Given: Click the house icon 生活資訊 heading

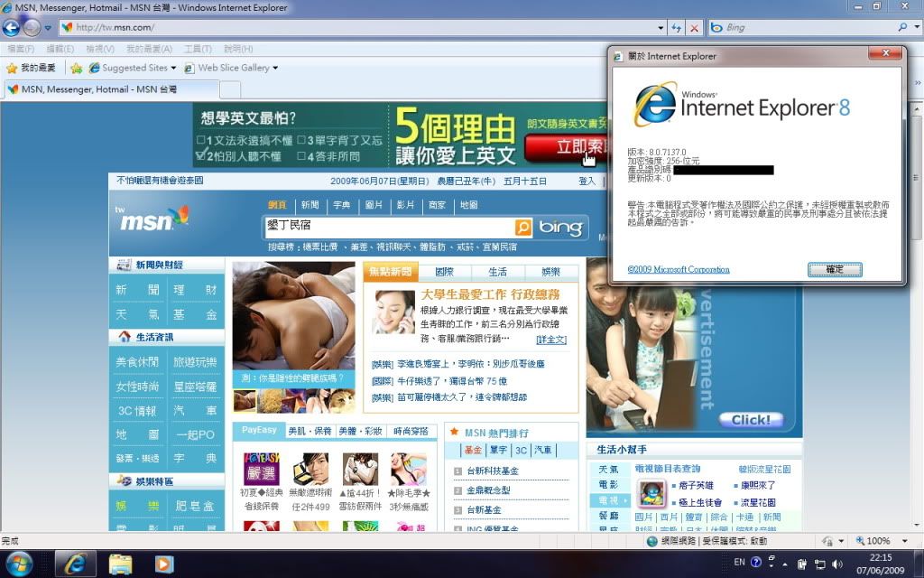Looking at the screenshot, I should click(125, 337).
